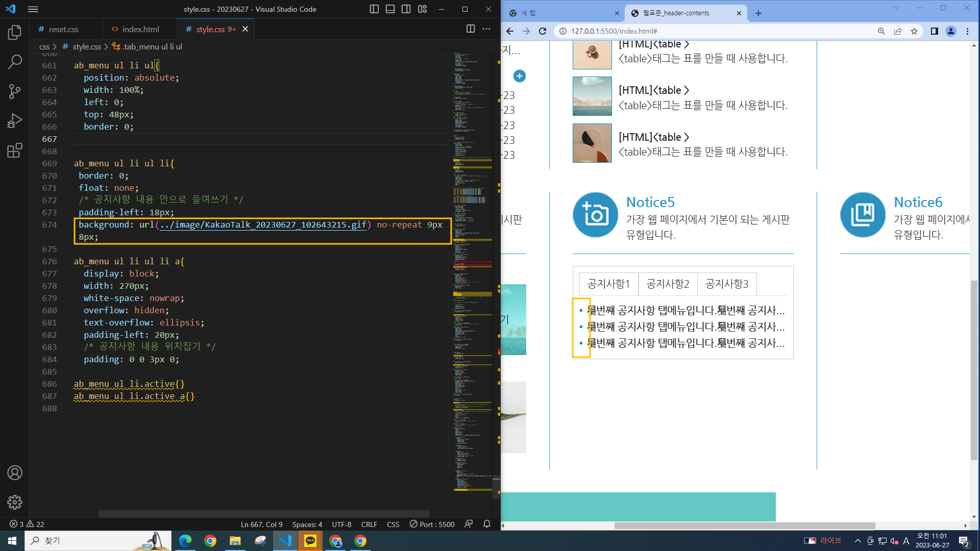Toggle the primary side bar layout

pos(374,9)
